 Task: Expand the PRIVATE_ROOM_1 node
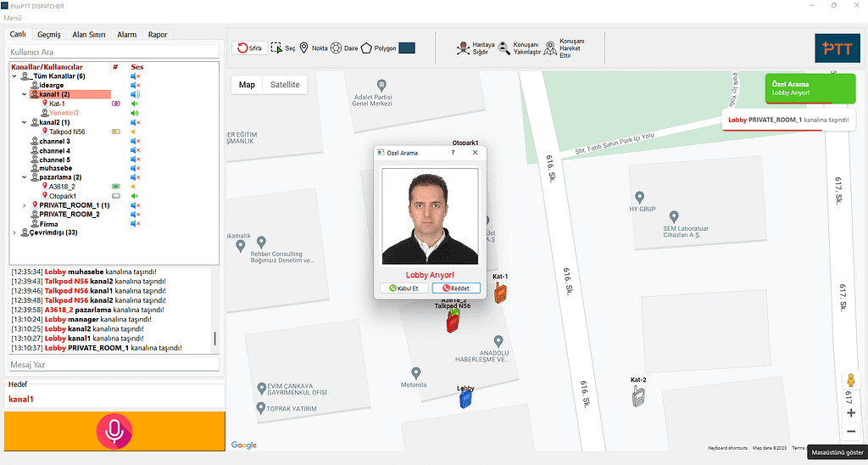24,205
